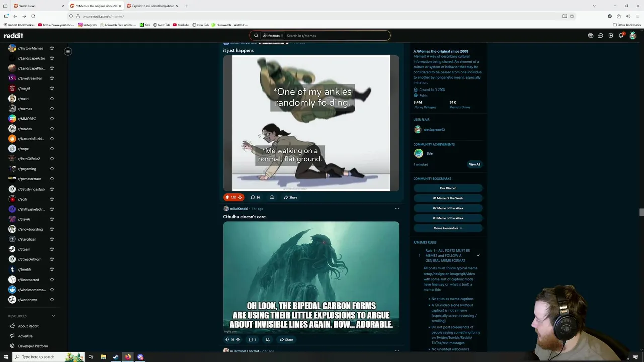Toggle favorite star for r/tumblr
The height and width of the screenshot is (362, 644).
pyautogui.click(x=52, y=269)
